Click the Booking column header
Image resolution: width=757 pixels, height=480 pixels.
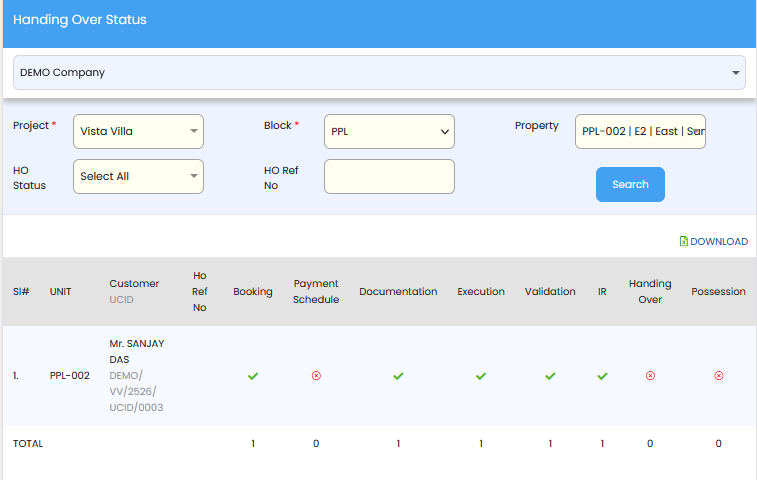pyautogui.click(x=253, y=292)
